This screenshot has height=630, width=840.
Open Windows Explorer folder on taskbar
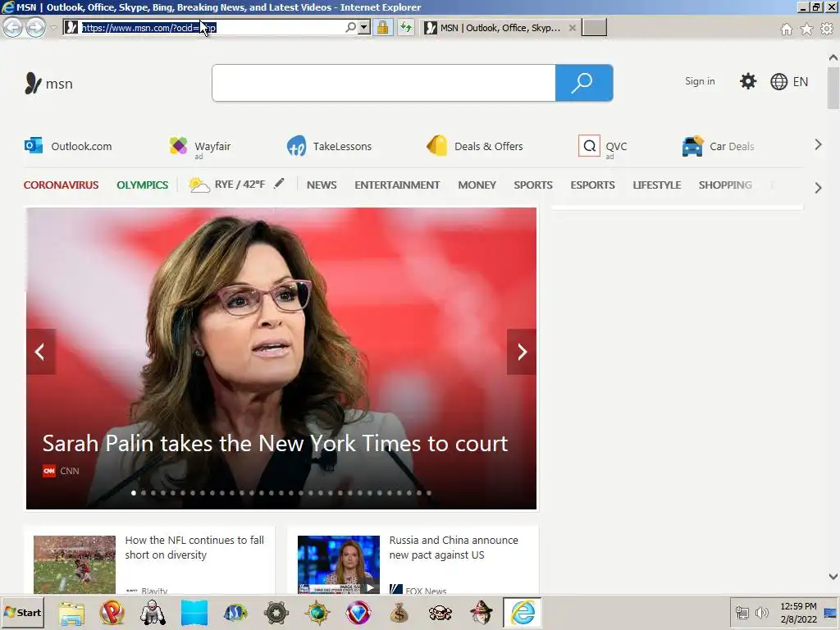tap(71, 613)
